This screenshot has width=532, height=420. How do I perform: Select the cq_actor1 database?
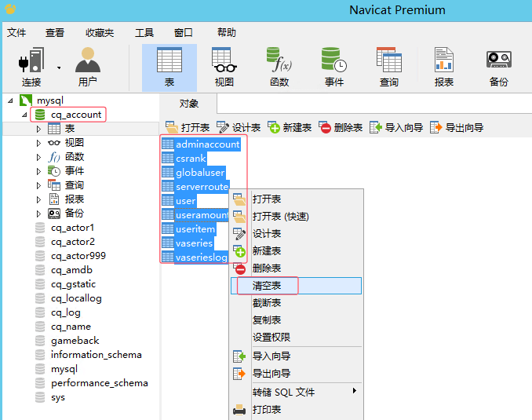(64, 228)
